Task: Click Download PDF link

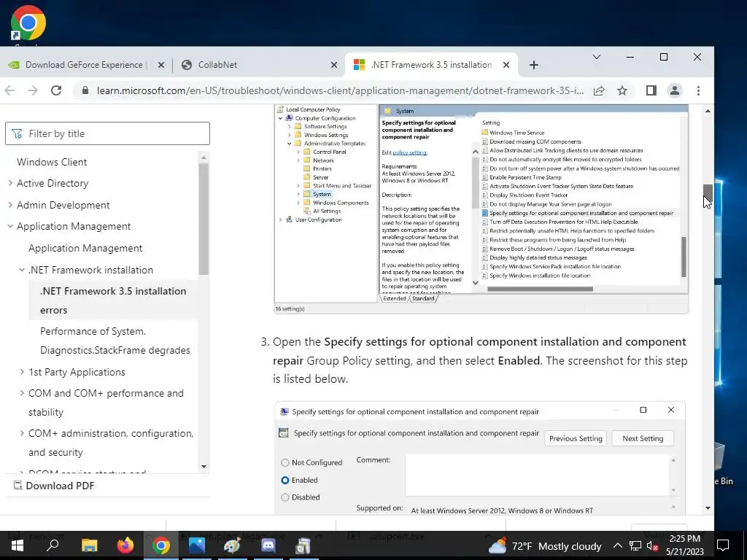Action: pyautogui.click(x=54, y=486)
